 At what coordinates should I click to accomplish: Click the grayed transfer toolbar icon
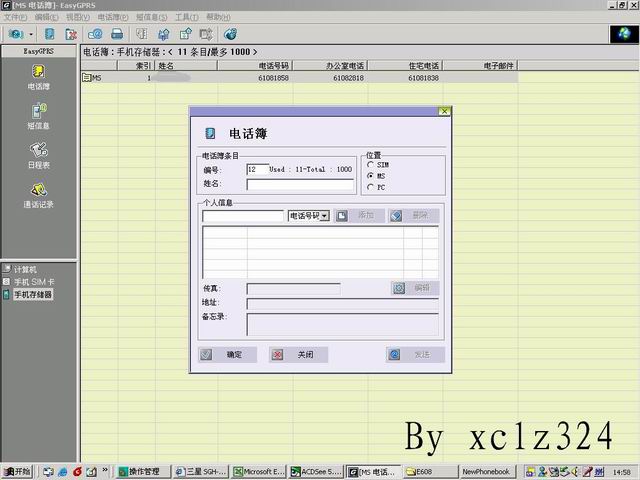click(x=206, y=34)
